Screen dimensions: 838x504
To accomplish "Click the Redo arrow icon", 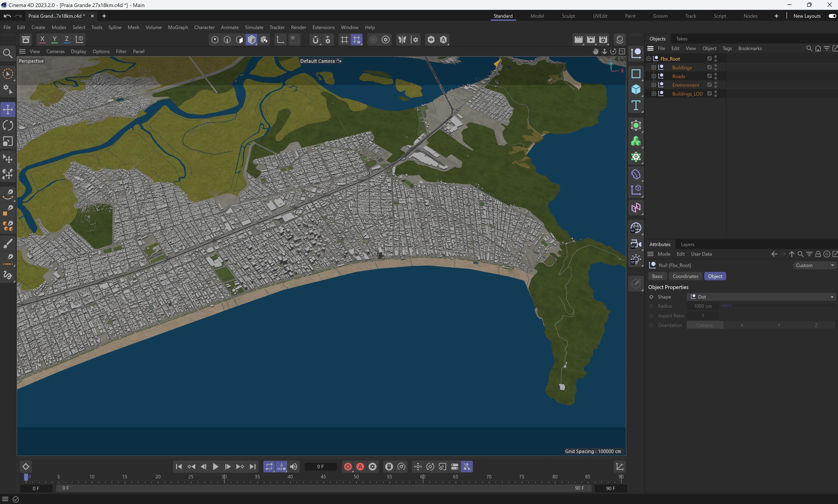I will click(x=18, y=16).
